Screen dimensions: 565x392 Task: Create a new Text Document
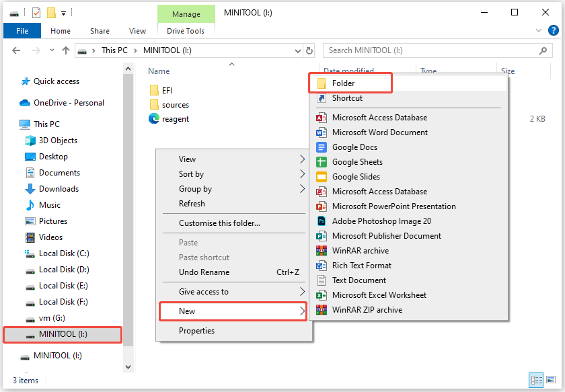coord(408,280)
